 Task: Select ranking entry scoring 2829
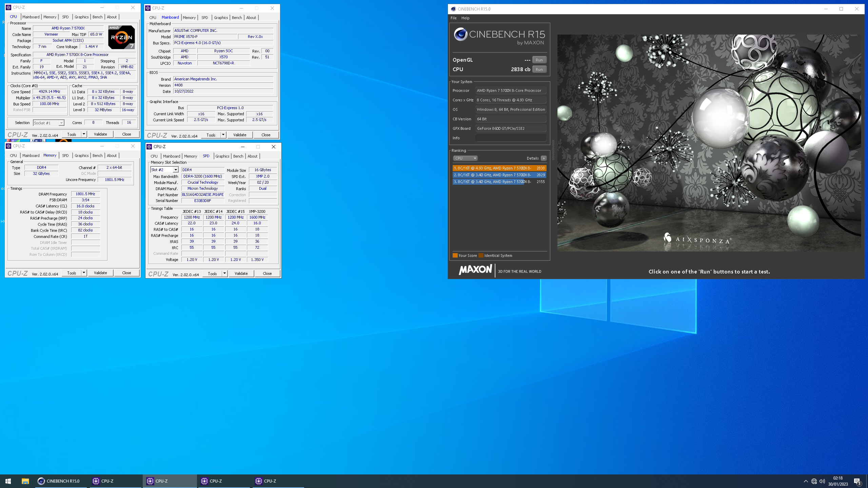(499, 175)
